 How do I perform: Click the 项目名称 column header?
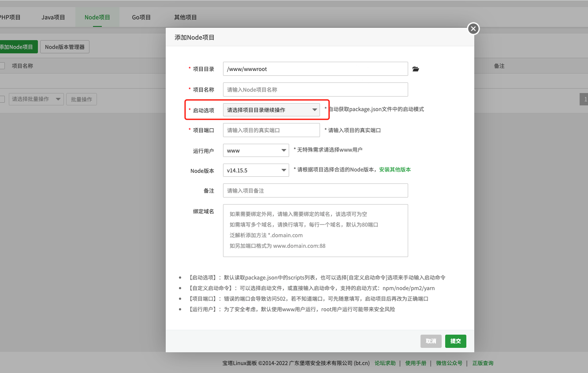[x=22, y=66]
